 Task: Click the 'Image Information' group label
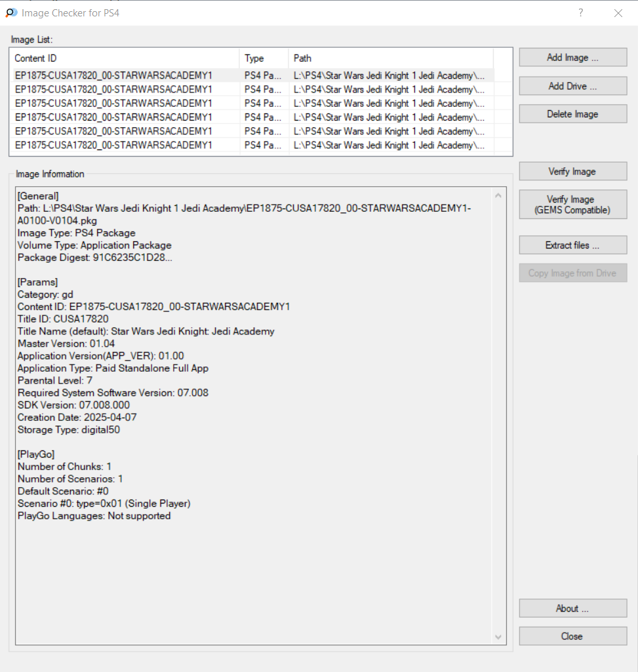pos(50,174)
